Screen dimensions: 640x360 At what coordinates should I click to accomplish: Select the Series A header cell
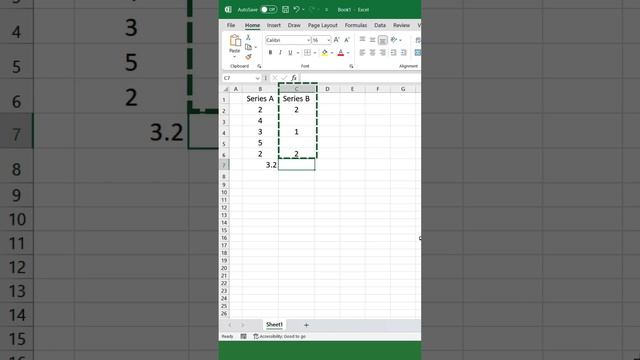pos(260,99)
